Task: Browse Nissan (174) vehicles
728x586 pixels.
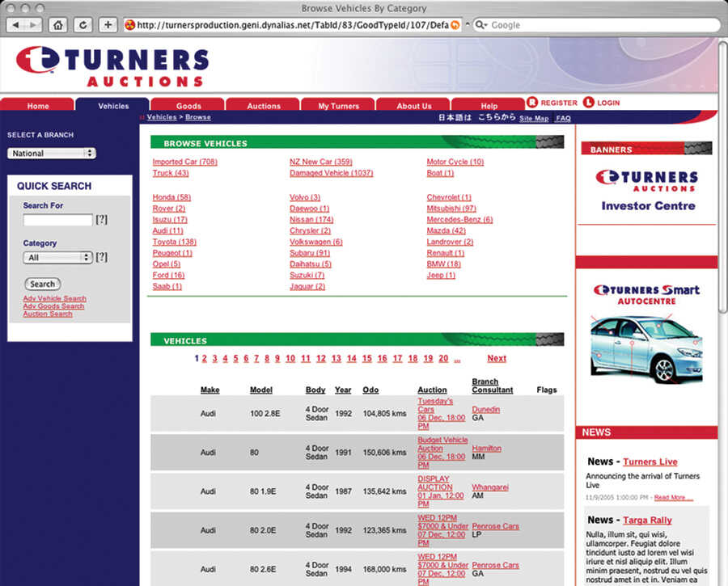Action: [x=311, y=220]
